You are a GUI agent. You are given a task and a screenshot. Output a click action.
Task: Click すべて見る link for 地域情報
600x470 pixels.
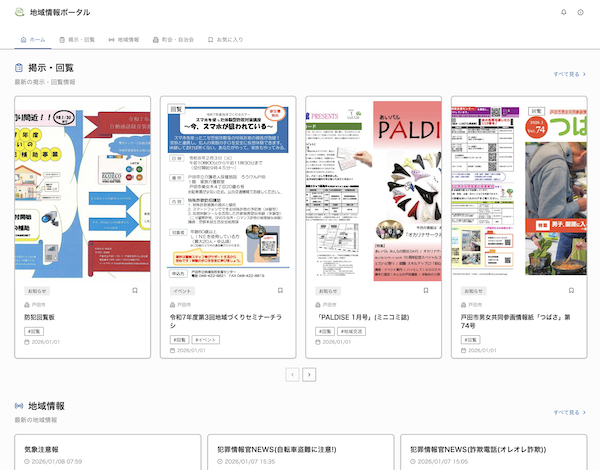pos(569,413)
